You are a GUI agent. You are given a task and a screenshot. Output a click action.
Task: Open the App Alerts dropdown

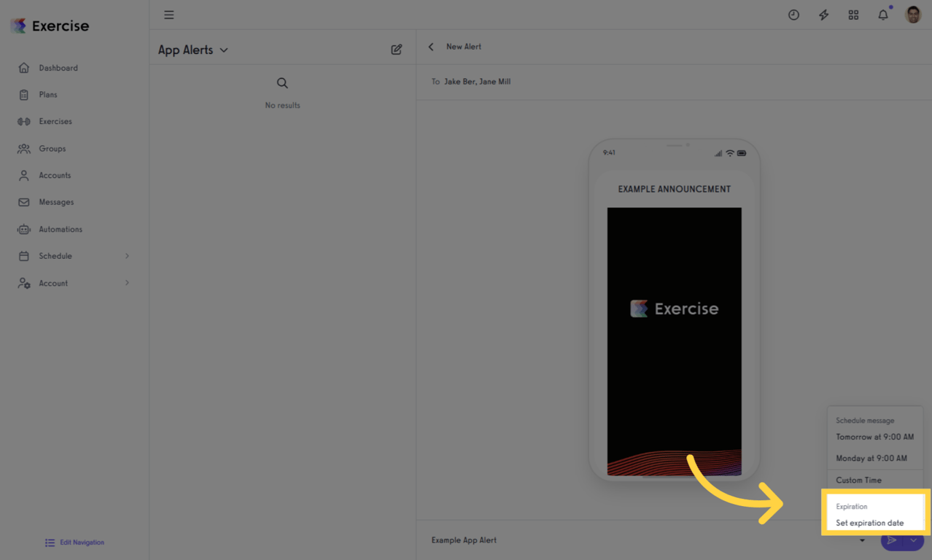193,50
